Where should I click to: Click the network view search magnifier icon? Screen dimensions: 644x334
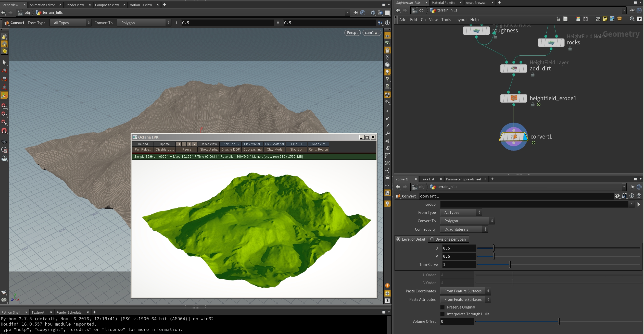[632, 19]
